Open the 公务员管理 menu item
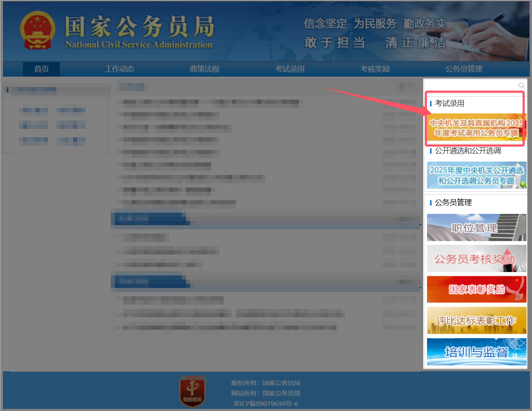The image size is (532, 411). (463, 69)
